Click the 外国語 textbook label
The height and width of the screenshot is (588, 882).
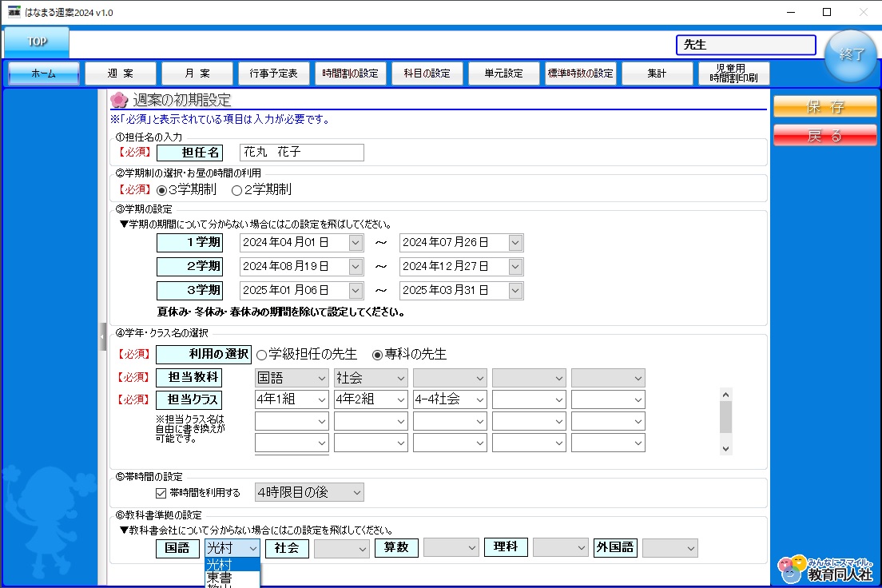(x=615, y=547)
